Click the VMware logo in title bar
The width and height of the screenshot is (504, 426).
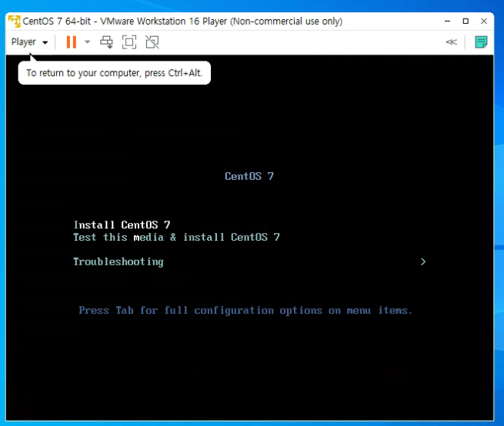(x=14, y=22)
